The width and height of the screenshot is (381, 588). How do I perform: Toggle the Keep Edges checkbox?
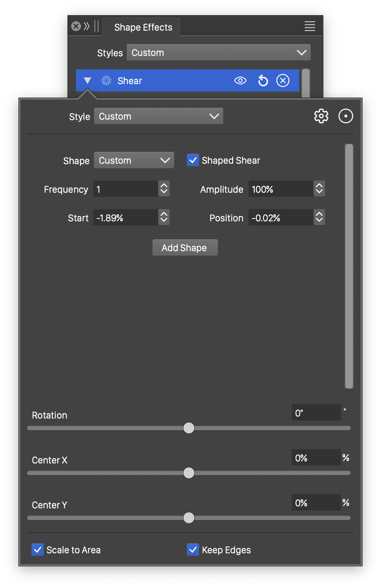tap(193, 550)
